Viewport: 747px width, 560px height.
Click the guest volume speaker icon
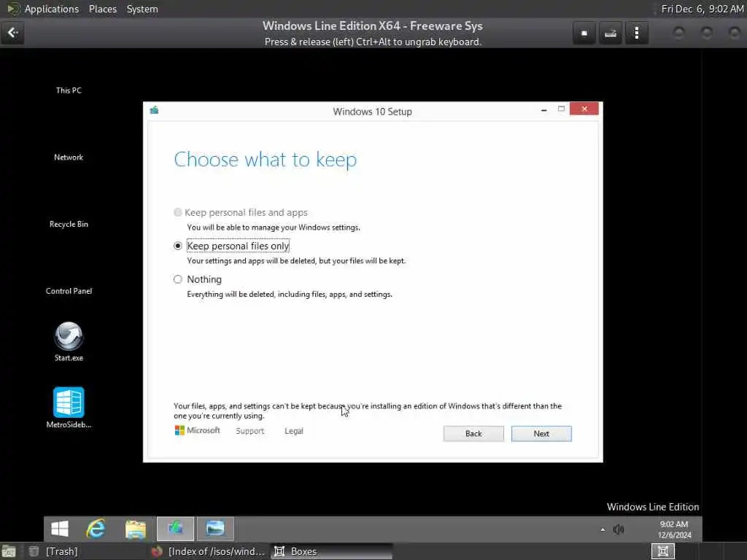(x=619, y=529)
